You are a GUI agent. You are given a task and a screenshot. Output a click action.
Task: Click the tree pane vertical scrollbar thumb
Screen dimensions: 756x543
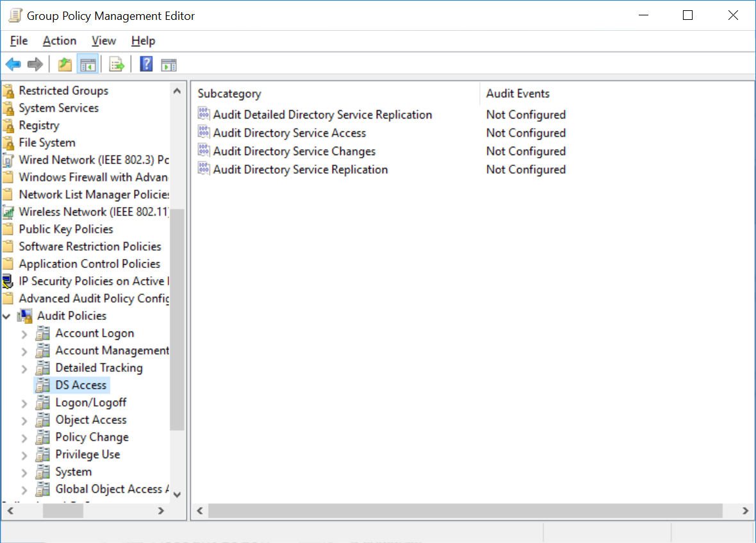pos(177,319)
